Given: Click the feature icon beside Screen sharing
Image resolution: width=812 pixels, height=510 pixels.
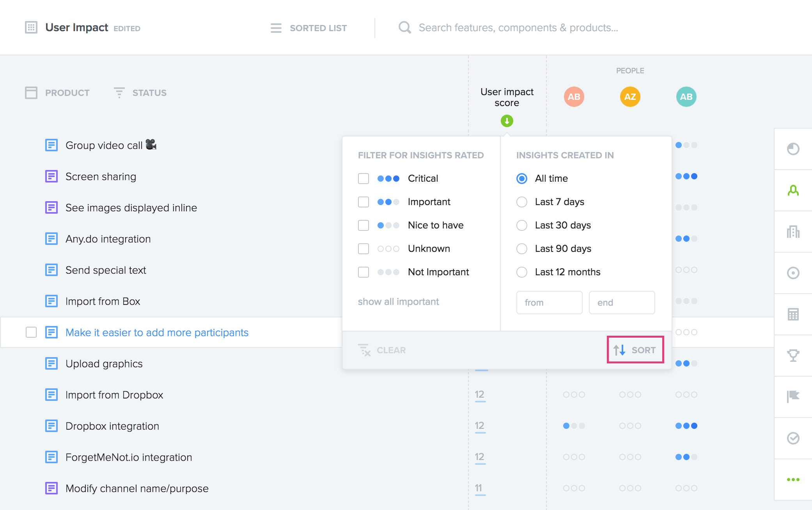Looking at the screenshot, I should point(51,176).
